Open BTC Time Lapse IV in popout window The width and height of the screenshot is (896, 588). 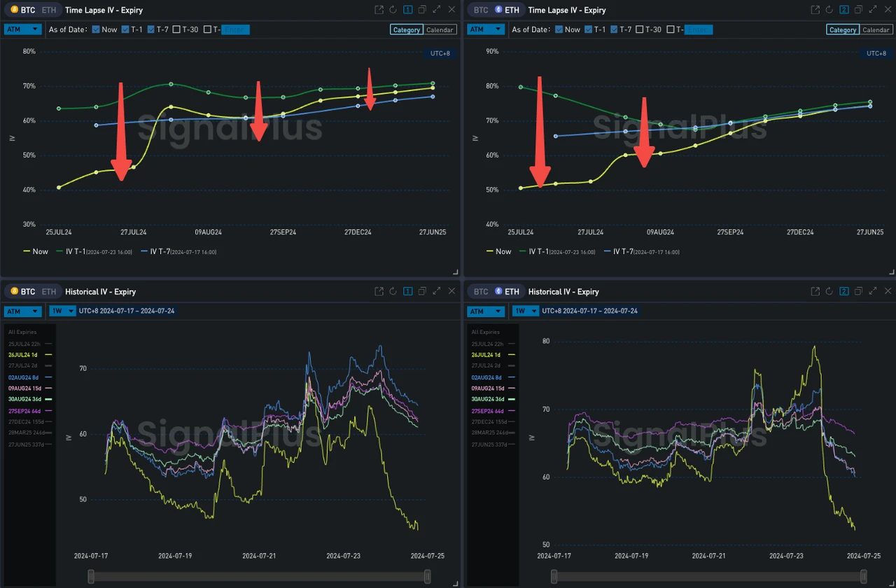(379, 10)
